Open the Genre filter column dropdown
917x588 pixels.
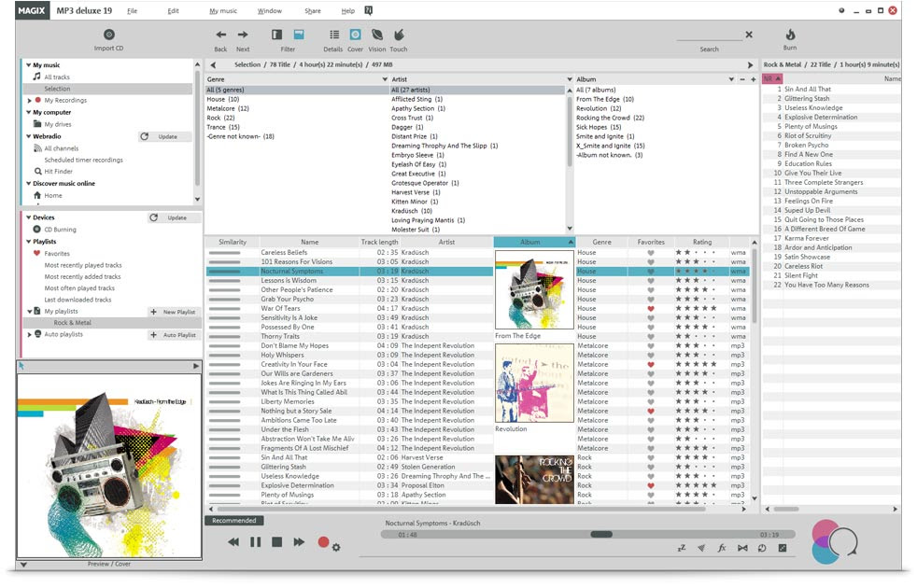click(x=385, y=79)
